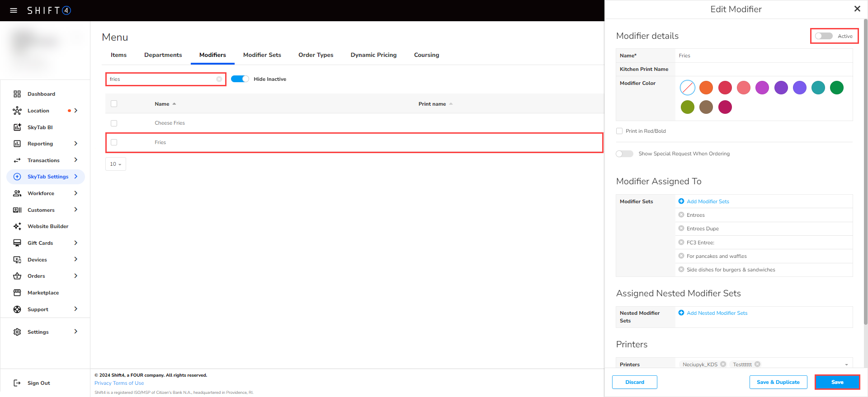Screen dimensions: 868x397
Task: Expand the Reporting sidebar section
Action: tap(75, 144)
